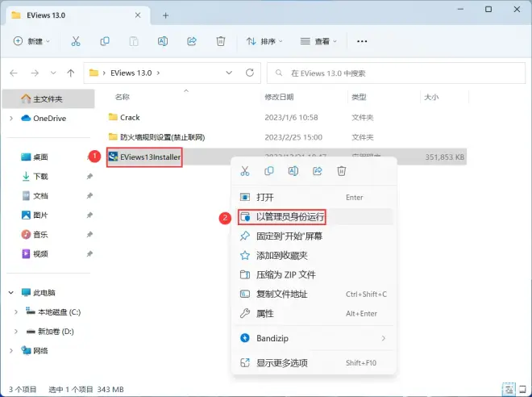
Task: Click the Copy icon in the toolbar
Action: [x=105, y=41]
